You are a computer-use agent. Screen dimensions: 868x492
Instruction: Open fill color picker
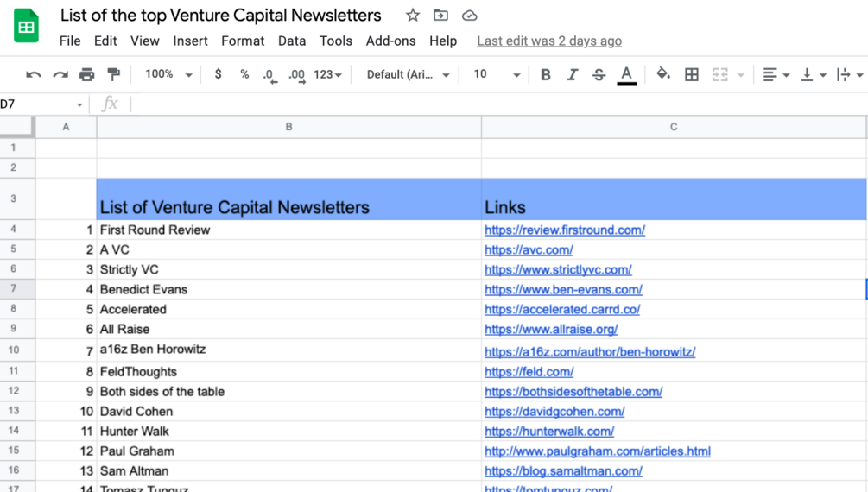663,73
